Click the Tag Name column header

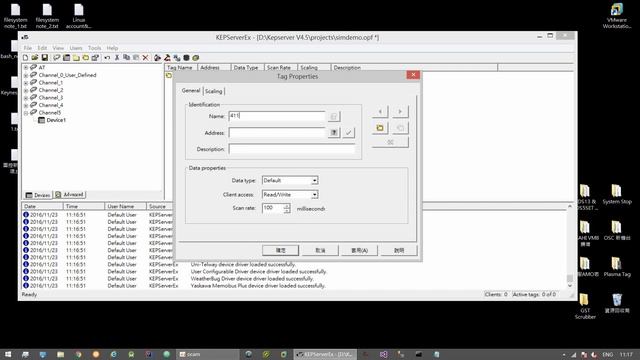180,67
